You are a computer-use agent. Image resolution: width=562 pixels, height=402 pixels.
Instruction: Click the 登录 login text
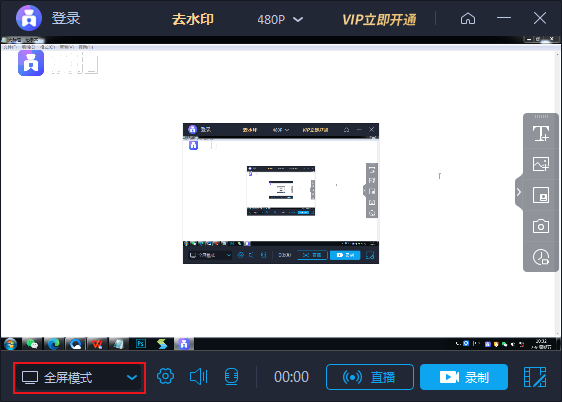click(66, 18)
